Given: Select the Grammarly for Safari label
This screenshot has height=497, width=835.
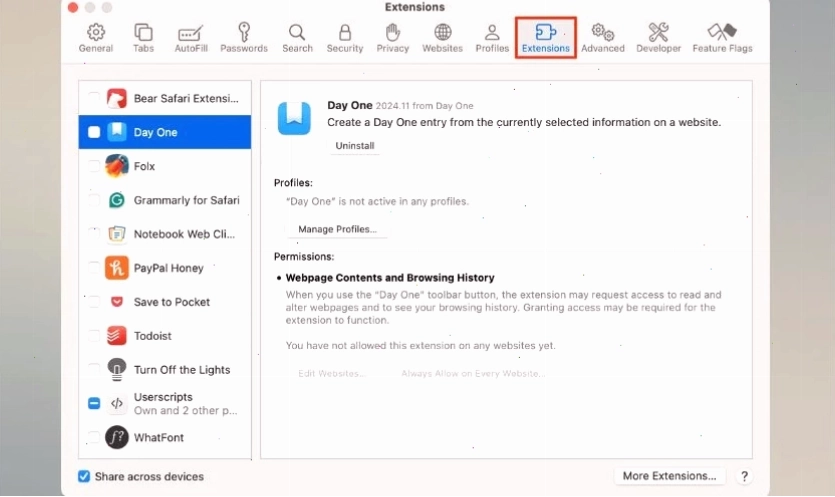Looking at the screenshot, I should tap(186, 200).
